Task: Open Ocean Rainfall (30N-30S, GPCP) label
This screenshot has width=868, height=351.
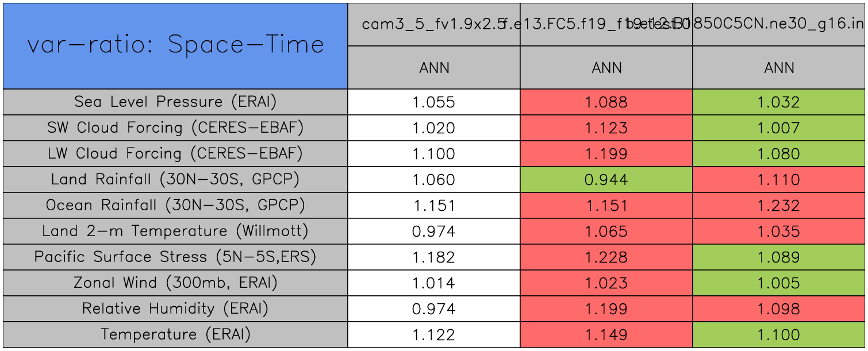Action: [175, 206]
